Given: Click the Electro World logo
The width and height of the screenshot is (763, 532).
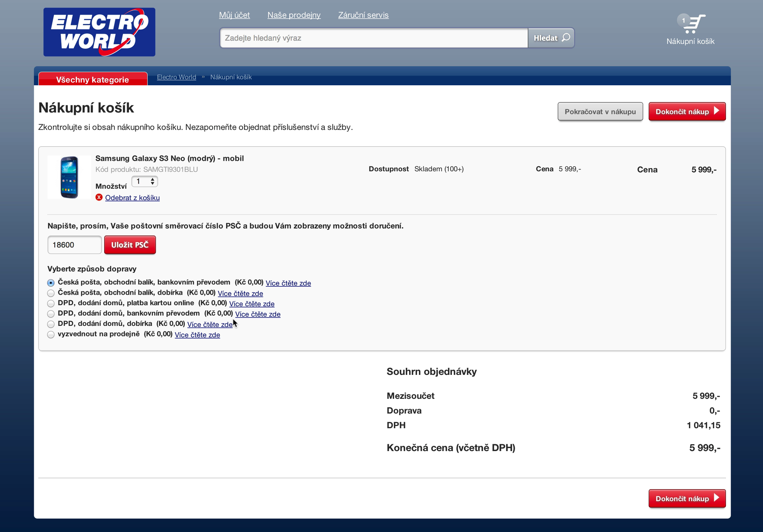Looking at the screenshot, I should [99, 32].
